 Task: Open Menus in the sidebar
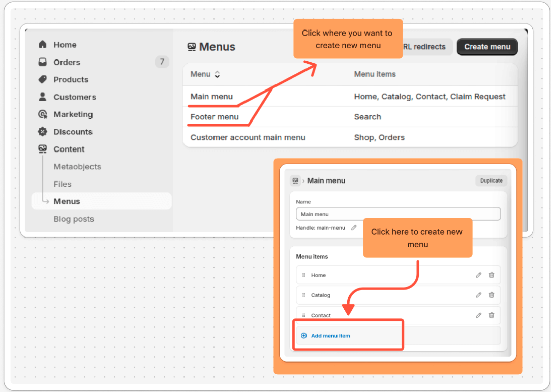pos(67,201)
